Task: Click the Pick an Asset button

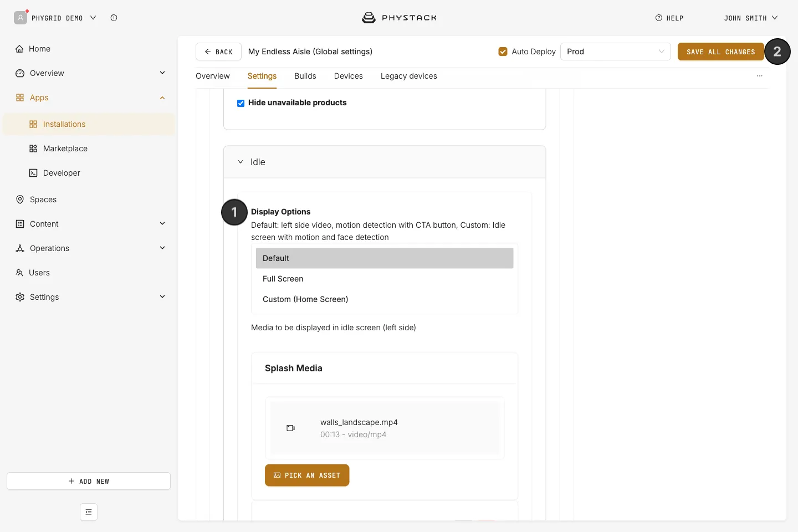Action: pyautogui.click(x=307, y=475)
